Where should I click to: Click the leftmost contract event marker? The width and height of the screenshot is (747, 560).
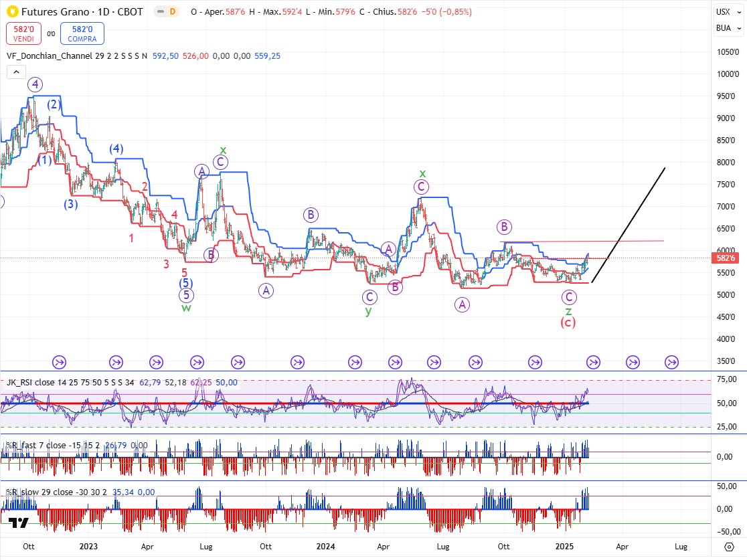pos(59,363)
